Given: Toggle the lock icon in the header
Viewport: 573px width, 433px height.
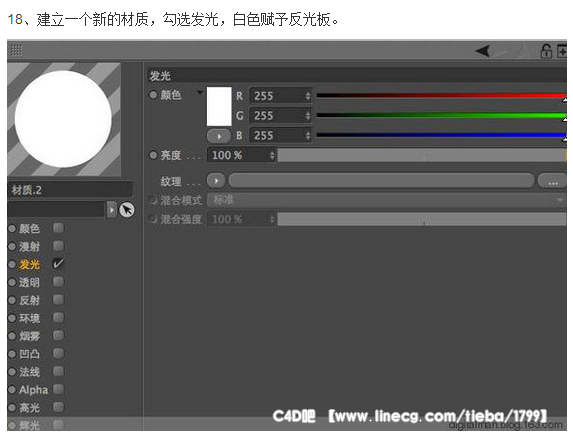Looking at the screenshot, I should coord(546,51).
